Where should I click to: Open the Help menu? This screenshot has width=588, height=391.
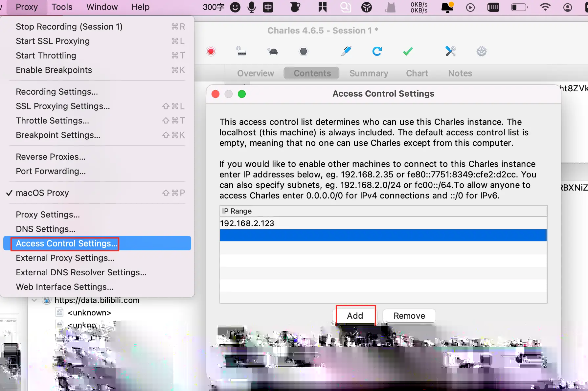[141, 7]
